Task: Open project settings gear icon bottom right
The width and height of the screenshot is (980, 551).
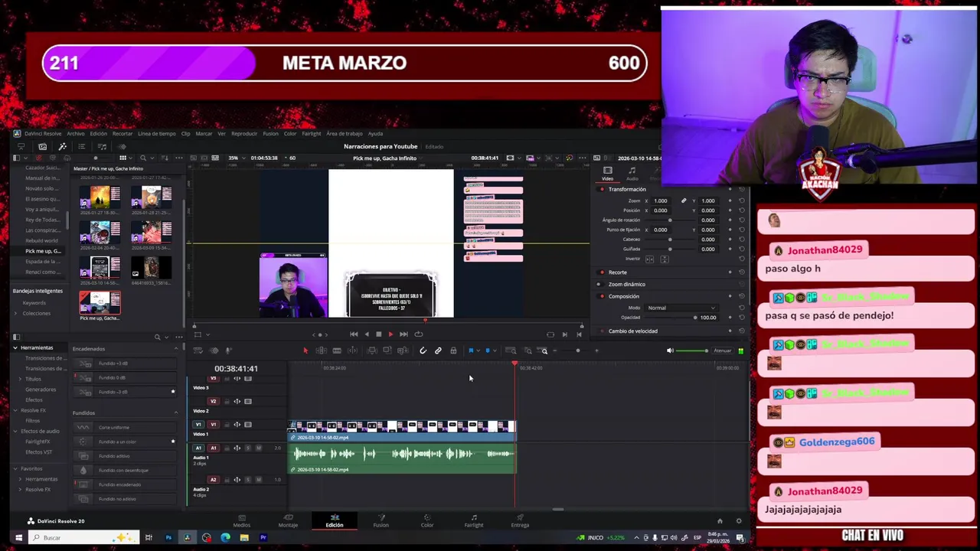Action: 739,521
